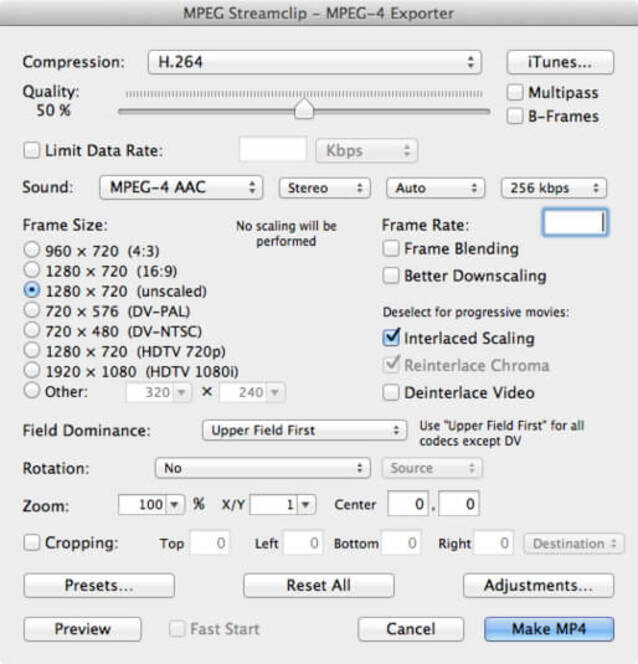Viewport: 638px width, 664px height.
Task: Click the Frame Rate input field
Action: [574, 223]
